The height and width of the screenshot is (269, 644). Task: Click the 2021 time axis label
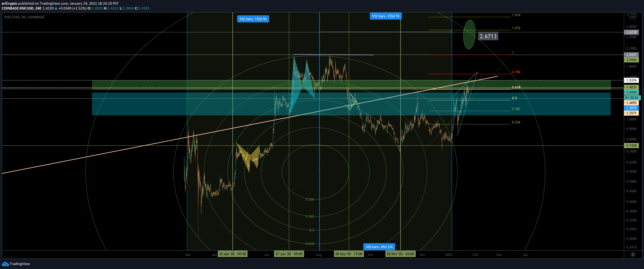click(449, 255)
